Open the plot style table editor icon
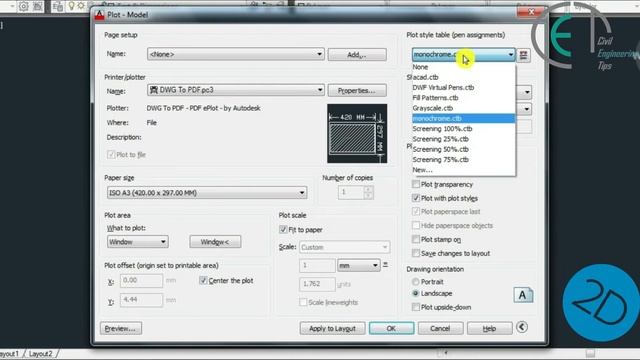This screenshot has width=640, height=360. (x=523, y=55)
